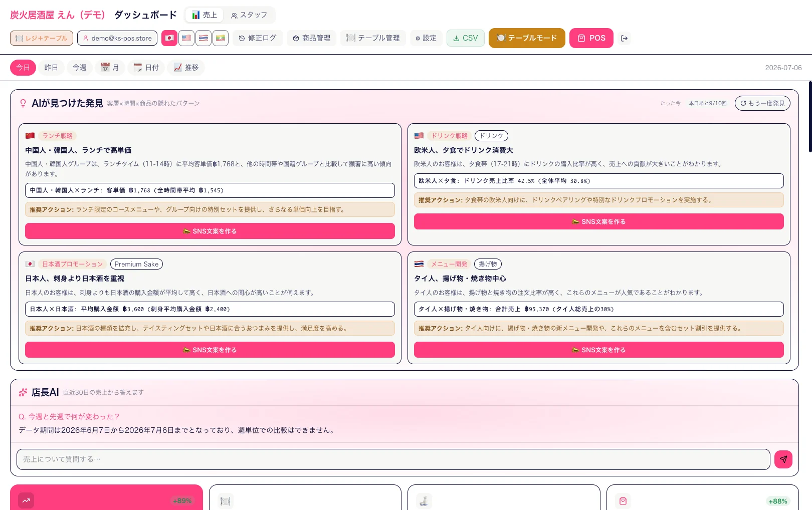Select the 推移 trend view

coord(186,68)
